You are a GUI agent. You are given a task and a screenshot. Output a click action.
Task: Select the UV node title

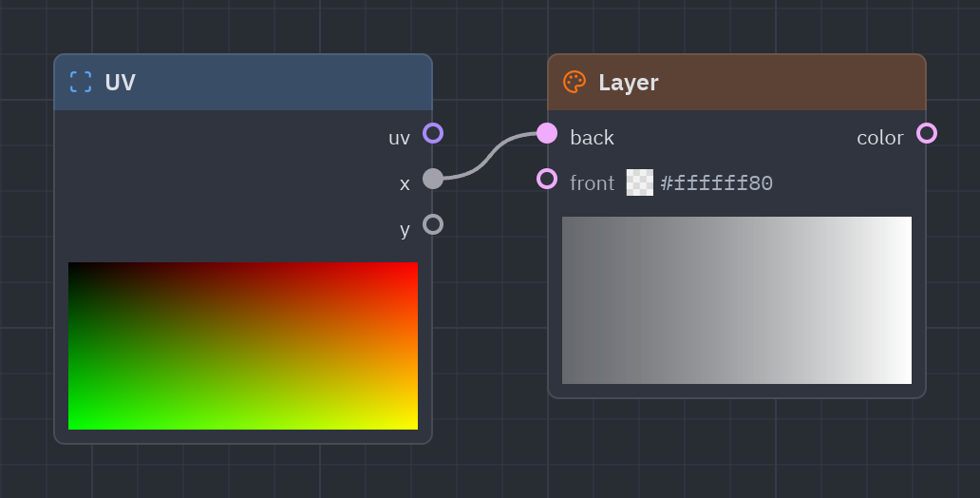pos(120,83)
